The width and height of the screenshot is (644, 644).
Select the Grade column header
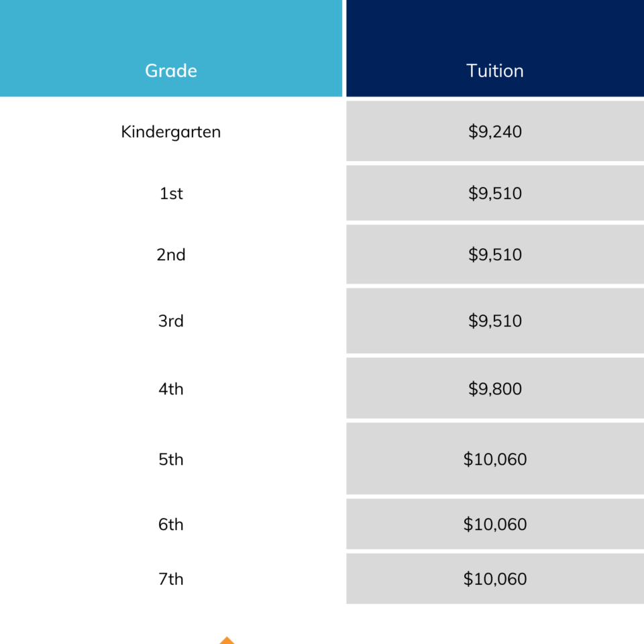point(171,70)
